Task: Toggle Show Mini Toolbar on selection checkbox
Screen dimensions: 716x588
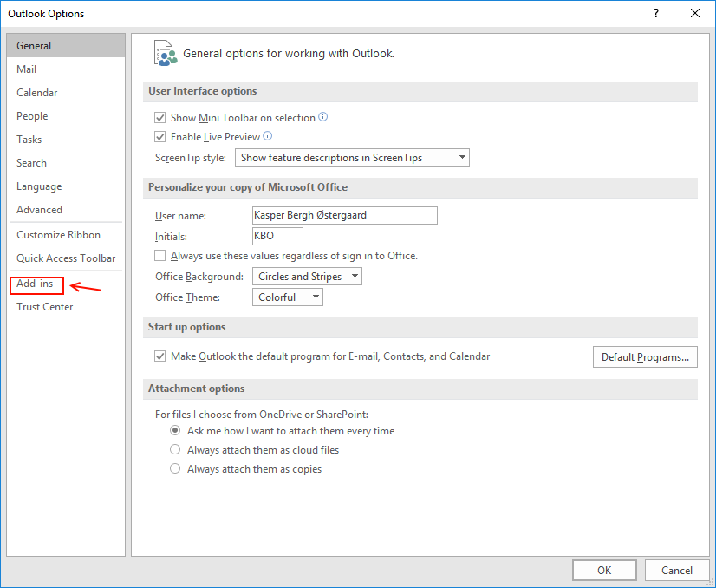Action: pos(159,118)
